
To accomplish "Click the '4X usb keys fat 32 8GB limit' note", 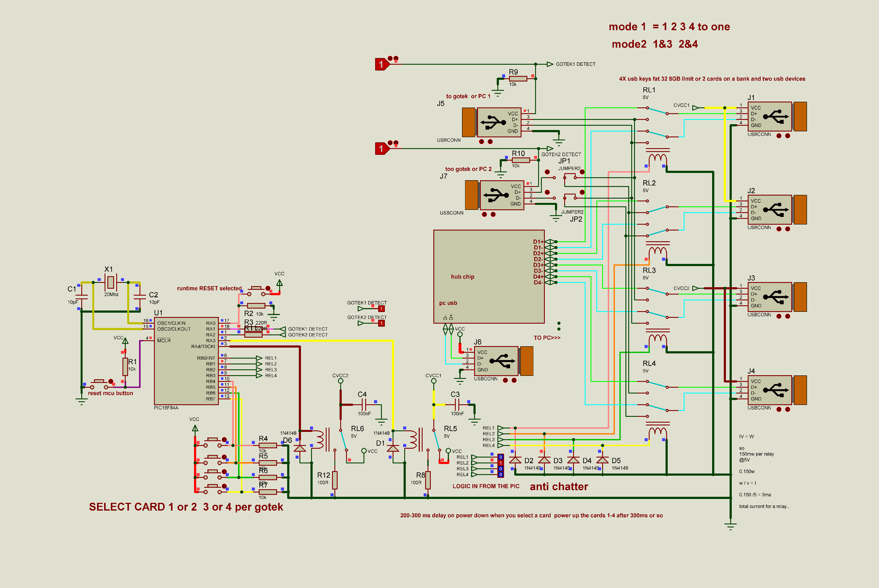I will [712, 79].
